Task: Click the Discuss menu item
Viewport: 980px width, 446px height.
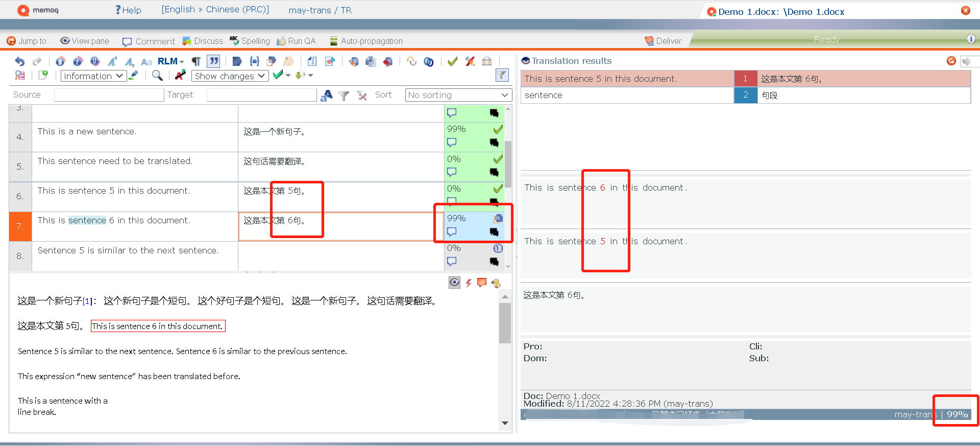Action: 203,41
